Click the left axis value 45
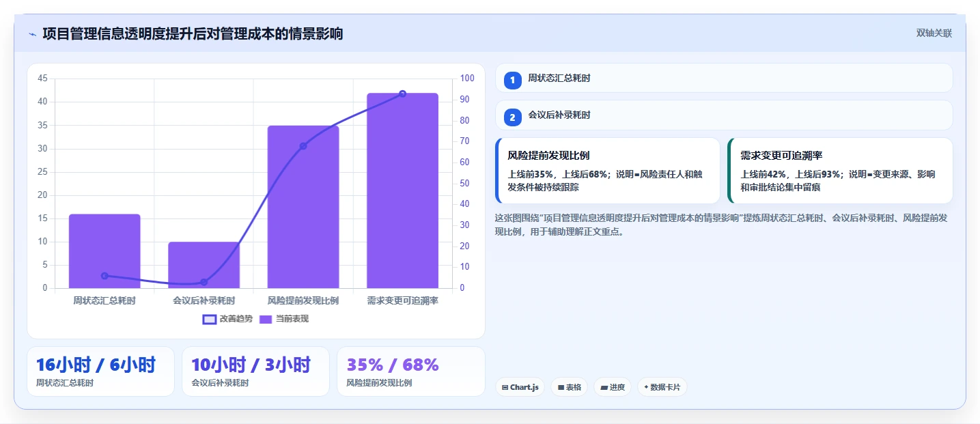This screenshot has width=980, height=424. coord(42,79)
